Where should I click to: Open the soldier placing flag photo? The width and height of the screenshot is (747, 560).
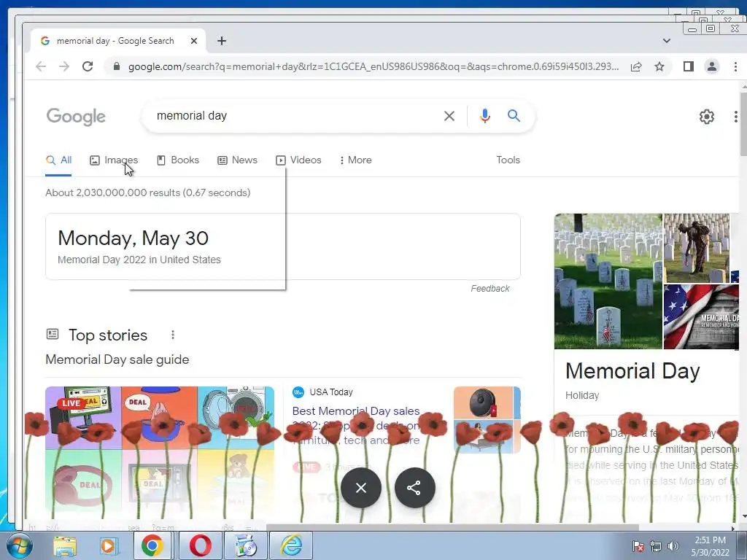(697, 248)
